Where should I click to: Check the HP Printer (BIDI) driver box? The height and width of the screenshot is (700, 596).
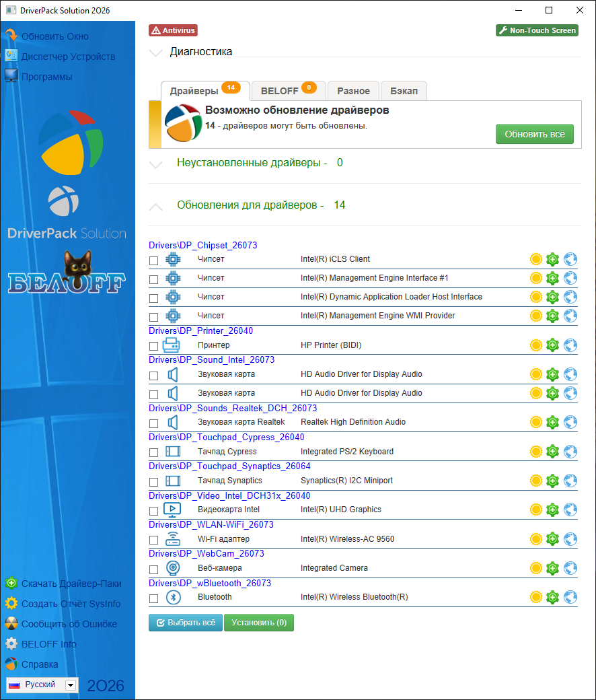153,347
